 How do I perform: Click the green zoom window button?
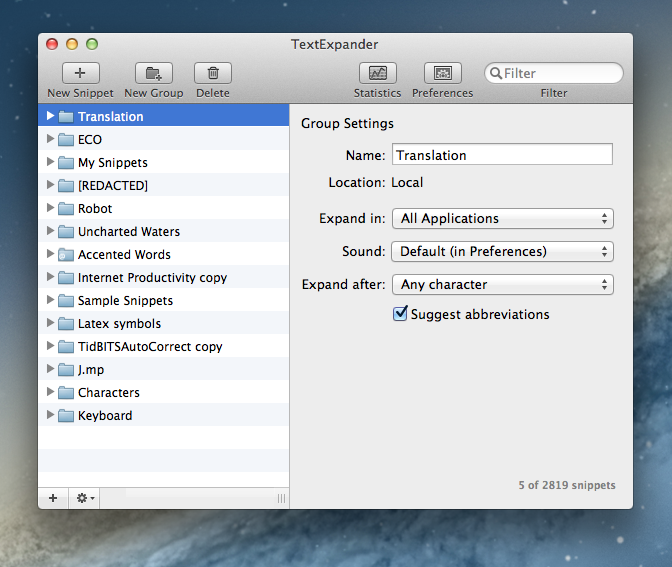point(92,44)
